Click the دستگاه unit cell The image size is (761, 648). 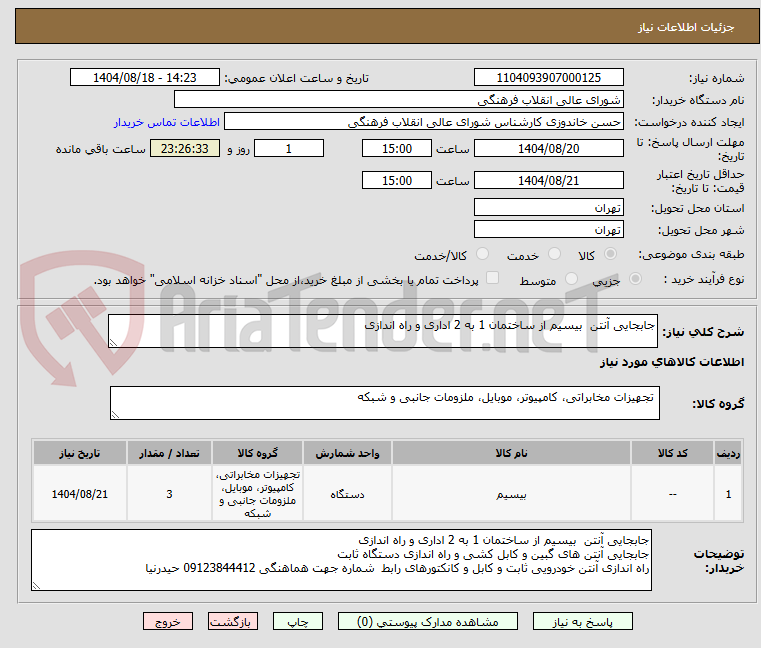tap(347, 494)
